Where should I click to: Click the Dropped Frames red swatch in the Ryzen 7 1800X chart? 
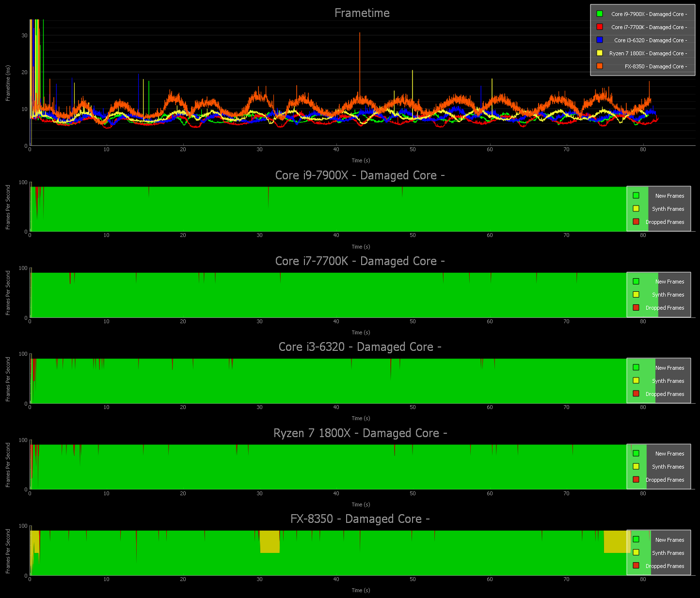point(636,479)
